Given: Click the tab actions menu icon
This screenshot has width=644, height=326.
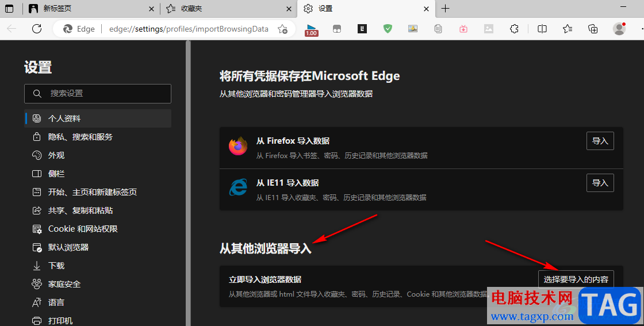Looking at the screenshot, I should point(9,9).
